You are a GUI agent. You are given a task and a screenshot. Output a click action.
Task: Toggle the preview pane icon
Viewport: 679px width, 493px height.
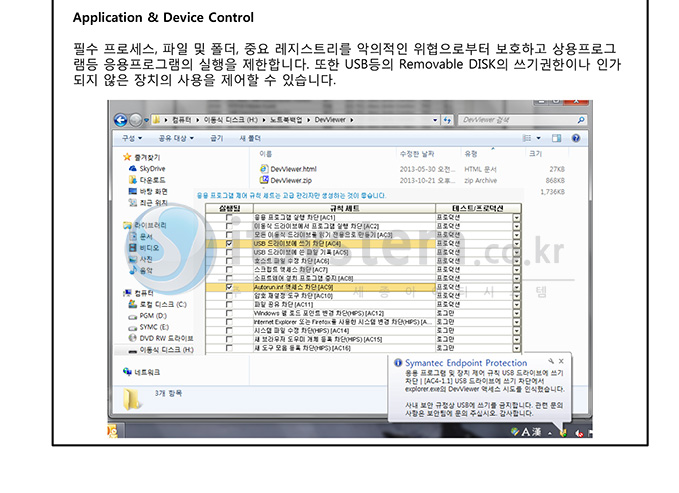[556, 138]
